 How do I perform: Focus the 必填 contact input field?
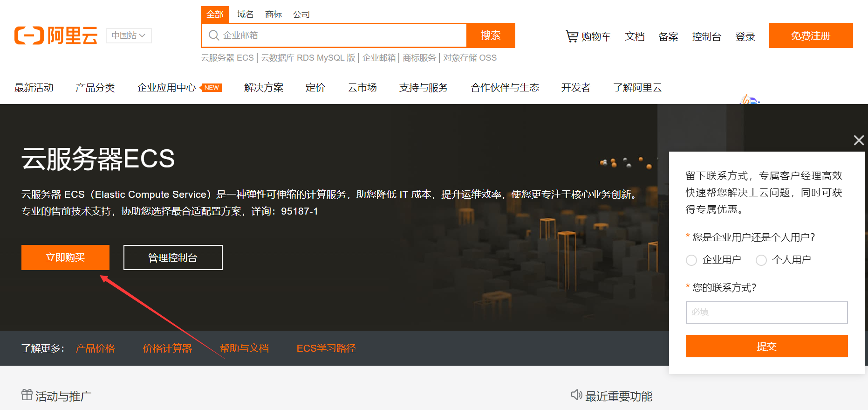tap(766, 313)
